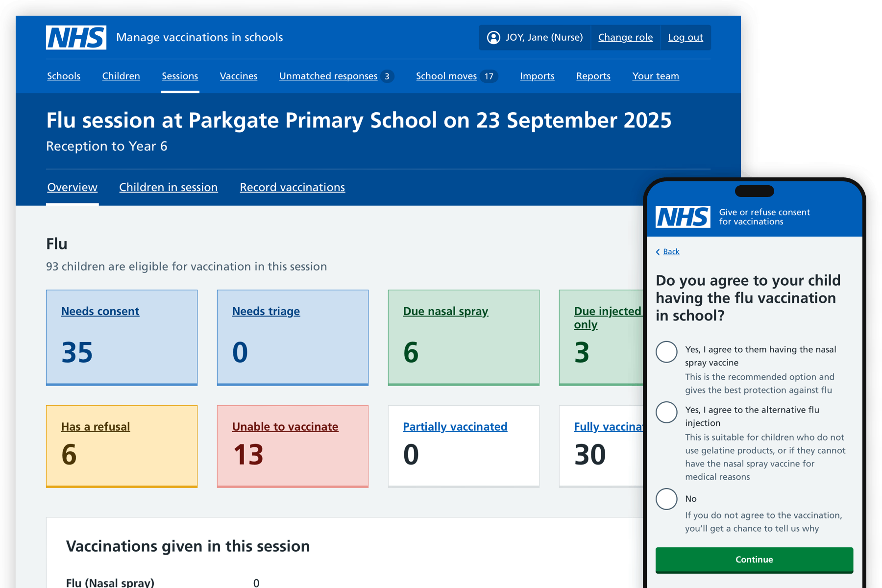Open the Schools navigation item
882x588 pixels.
[64, 76]
